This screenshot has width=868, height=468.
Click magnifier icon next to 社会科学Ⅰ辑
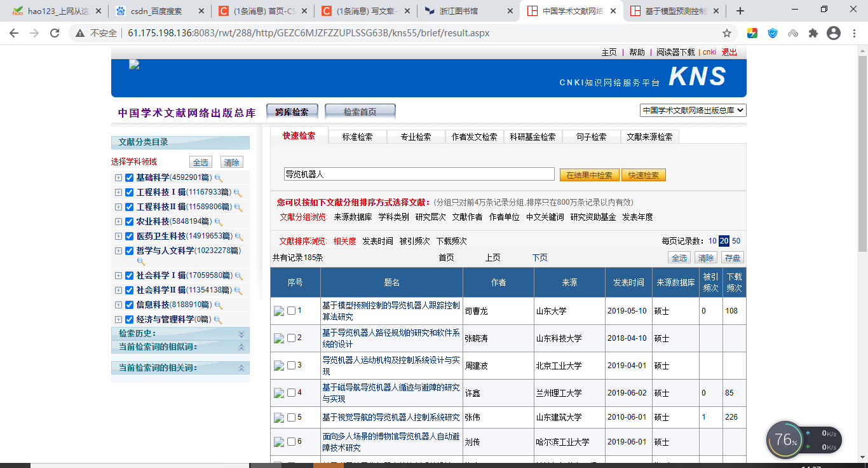tap(238, 276)
